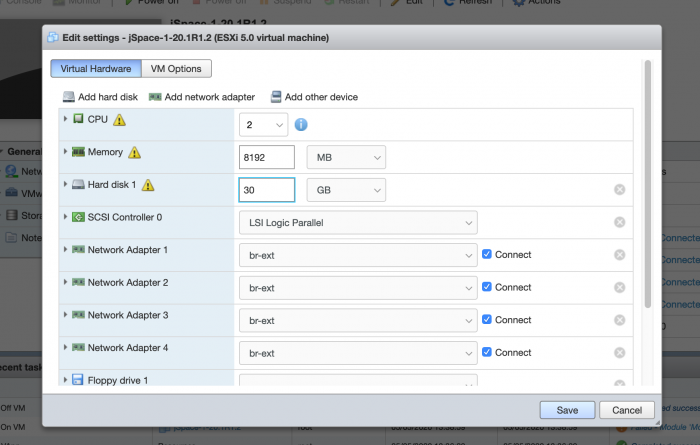Remove Hard disk 1 with its X icon
700x445 pixels.
tap(620, 190)
